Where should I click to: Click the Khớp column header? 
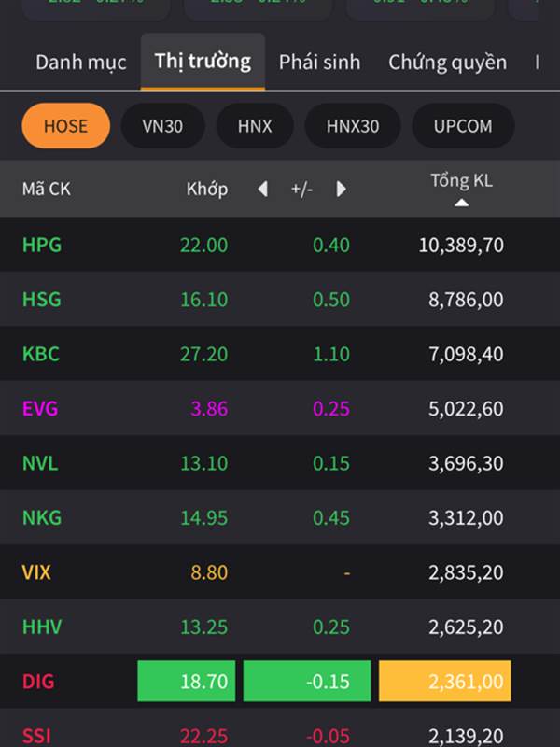click(206, 190)
